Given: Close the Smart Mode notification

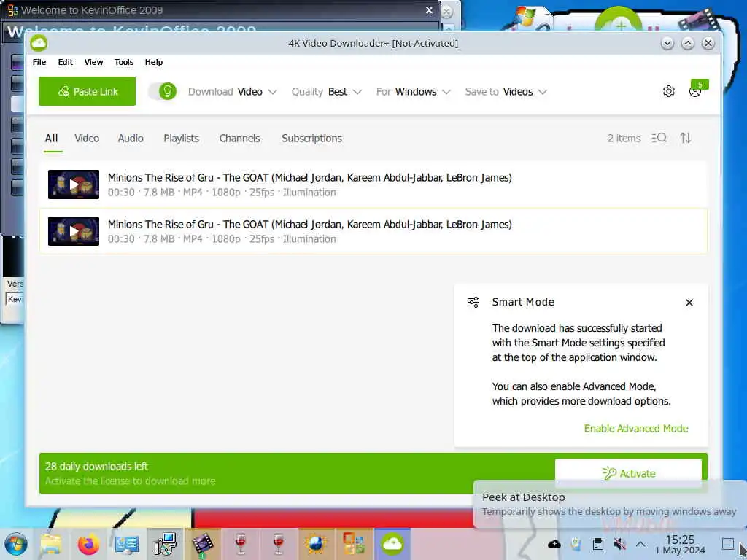Looking at the screenshot, I should tap(689, 303).
